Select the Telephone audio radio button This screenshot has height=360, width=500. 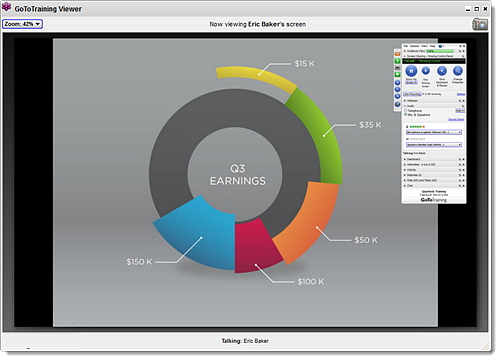coord(406,110)
